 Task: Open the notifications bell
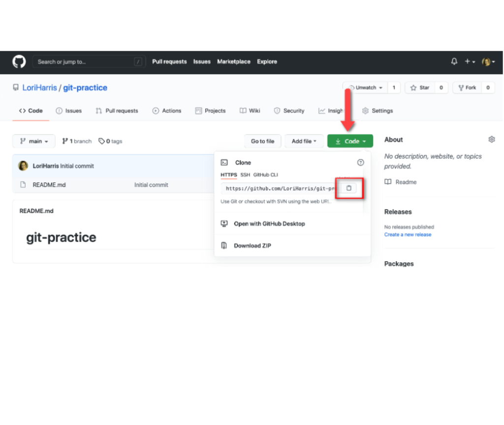coord(454,62)
